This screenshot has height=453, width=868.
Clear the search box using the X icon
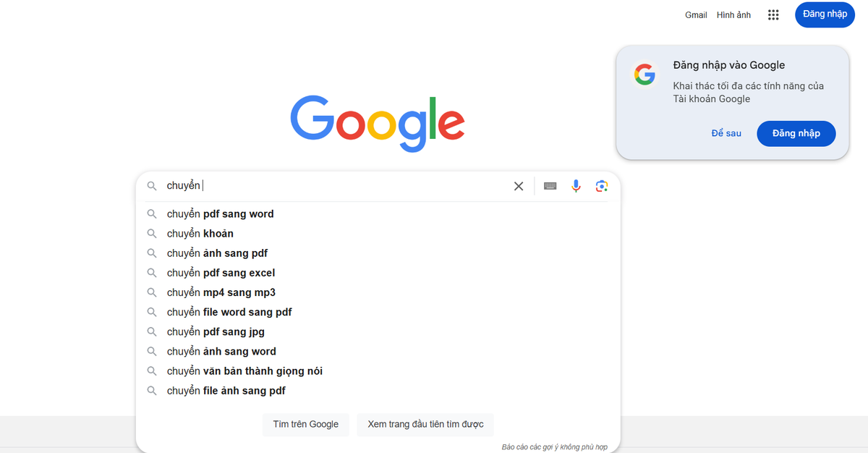pyautogui.click(x=519, y=186)
